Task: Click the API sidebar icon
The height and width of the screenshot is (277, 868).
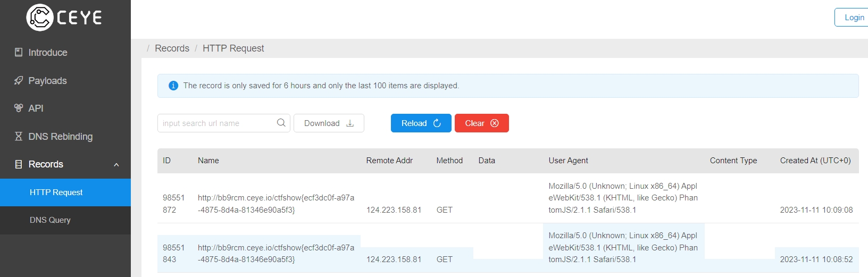Action: [x=19, y=108]
